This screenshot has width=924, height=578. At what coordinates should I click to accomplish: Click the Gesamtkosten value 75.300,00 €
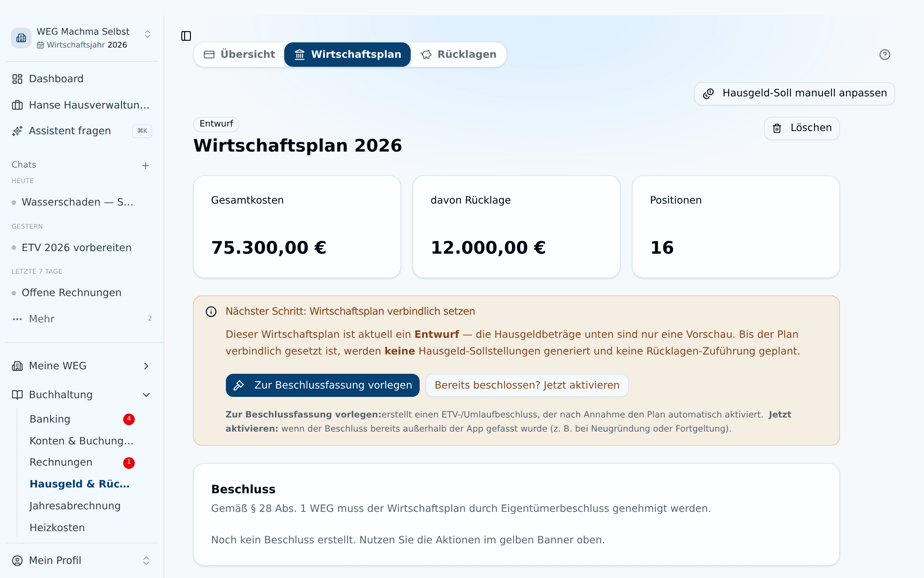pos(269,248)
